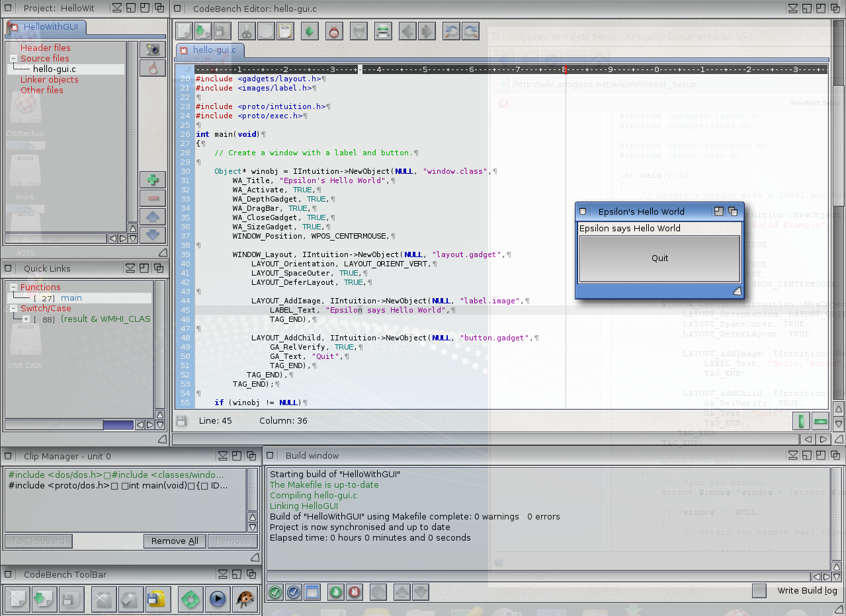Click the Quit button in Hello World window
This screenshot has width=846, height=616.
click(659, 258)
